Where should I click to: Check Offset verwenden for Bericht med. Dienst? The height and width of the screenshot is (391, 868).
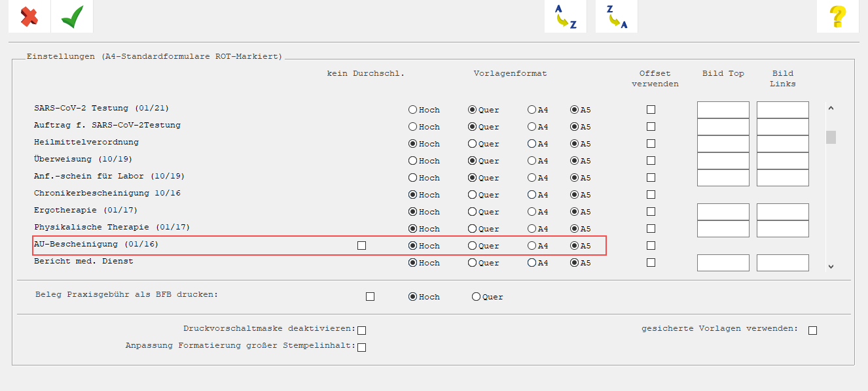click(651, 263)
